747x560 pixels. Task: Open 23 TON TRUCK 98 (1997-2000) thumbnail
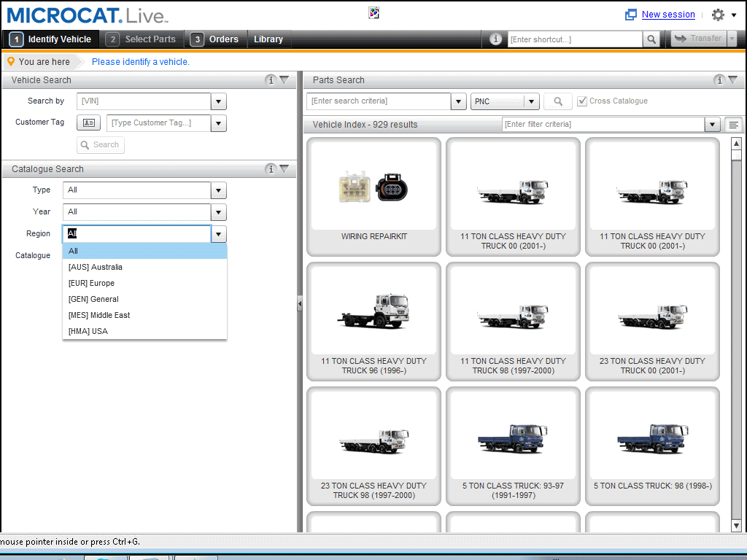pos(374,446)
